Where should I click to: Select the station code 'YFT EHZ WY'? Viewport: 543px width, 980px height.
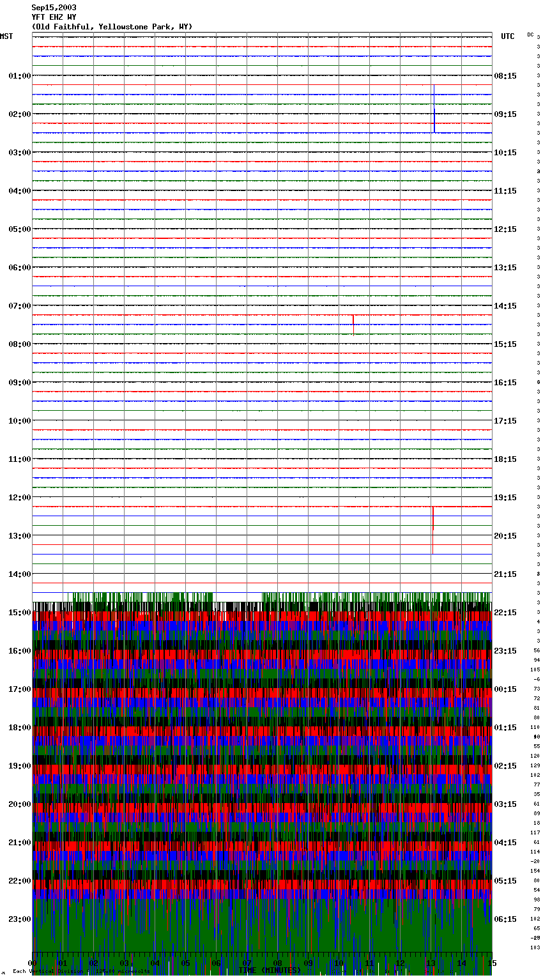[54, 17]
